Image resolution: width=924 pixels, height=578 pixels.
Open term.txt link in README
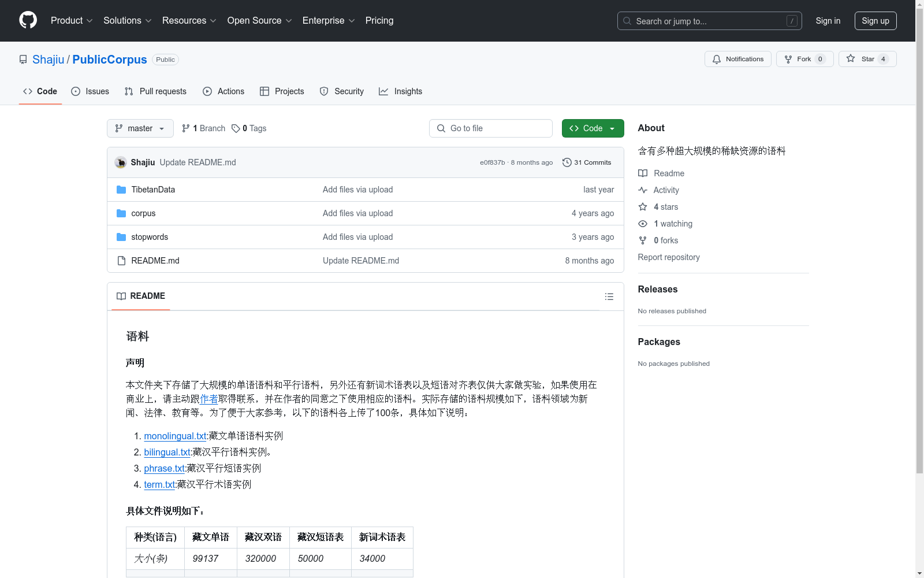point(159,484)
